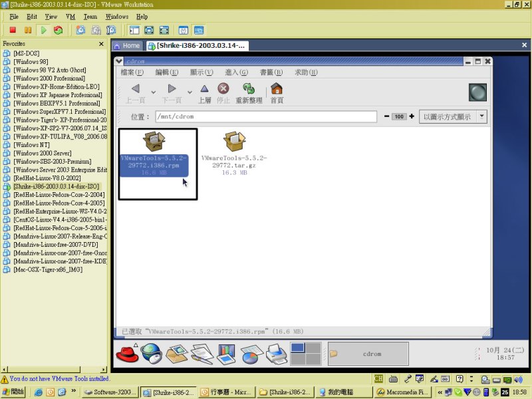Click the zoom in plus button
This screenshot has height=399, width=532.
coord(412,116)
